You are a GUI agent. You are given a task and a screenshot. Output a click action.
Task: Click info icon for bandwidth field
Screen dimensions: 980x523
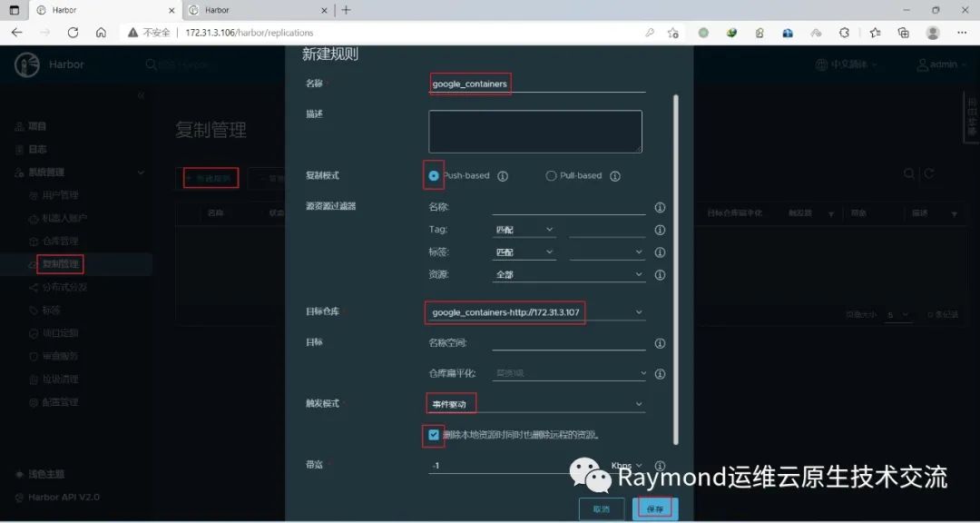coord(660,466)
